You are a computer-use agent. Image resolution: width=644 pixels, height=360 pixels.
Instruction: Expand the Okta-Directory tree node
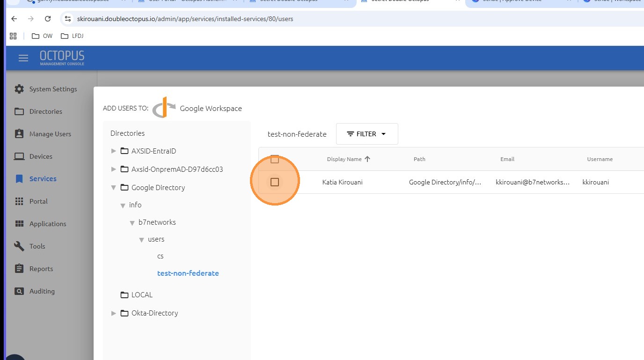pyautogui.click(x=113, y=313)
